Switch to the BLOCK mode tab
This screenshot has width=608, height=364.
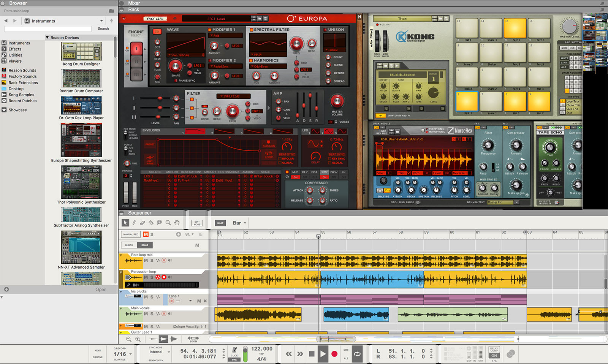click(128, 245)
